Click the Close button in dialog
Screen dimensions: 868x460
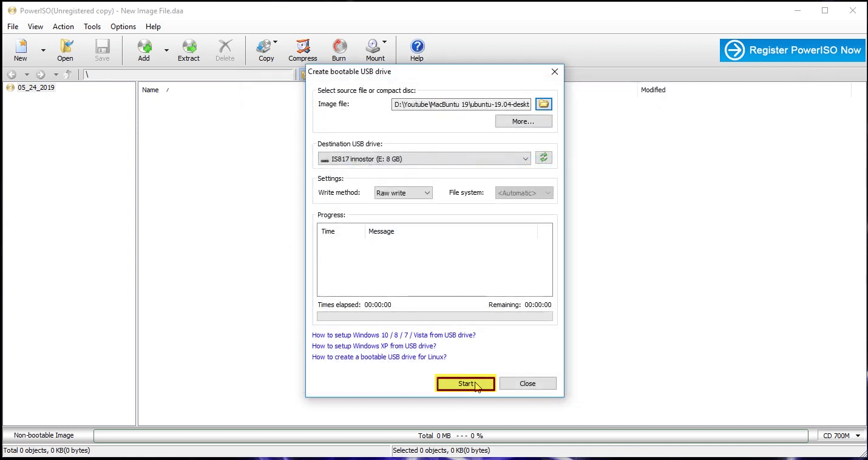527,384
